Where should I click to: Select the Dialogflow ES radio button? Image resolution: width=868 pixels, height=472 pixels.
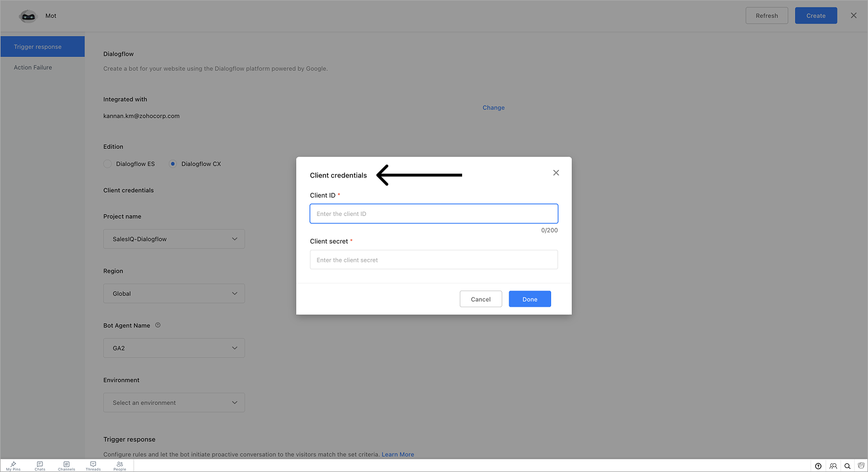(x=107, y=164)
